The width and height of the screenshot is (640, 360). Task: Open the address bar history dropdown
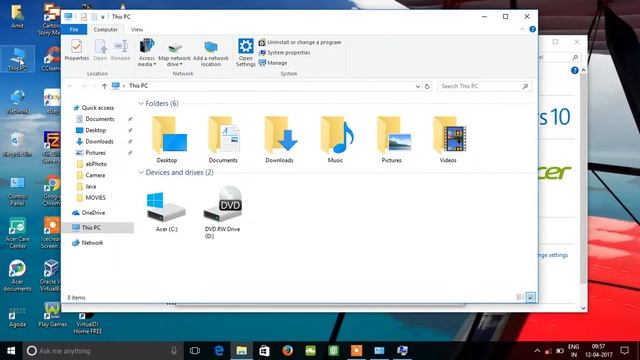[x=418, y=87]
